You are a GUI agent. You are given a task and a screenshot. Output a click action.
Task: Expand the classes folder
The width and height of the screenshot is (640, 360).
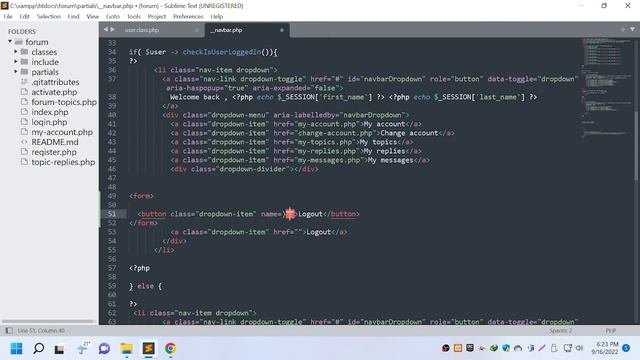click(x=16, y=51)
